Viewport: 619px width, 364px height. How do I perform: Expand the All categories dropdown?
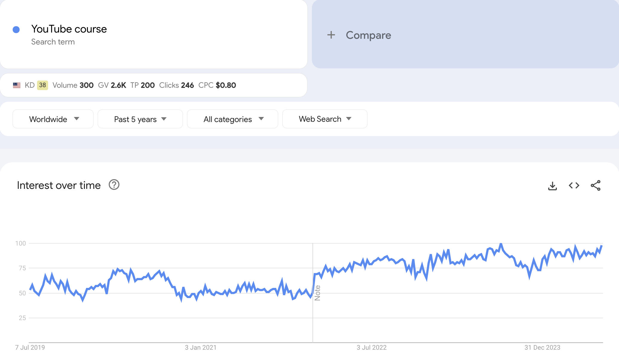pos(232,119)
